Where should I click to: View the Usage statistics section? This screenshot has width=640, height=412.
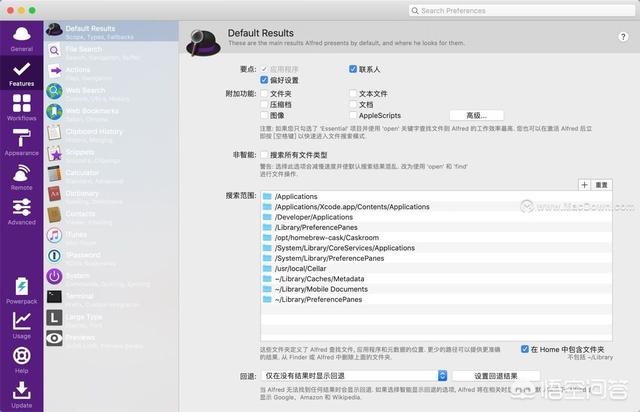click(21, 324)
